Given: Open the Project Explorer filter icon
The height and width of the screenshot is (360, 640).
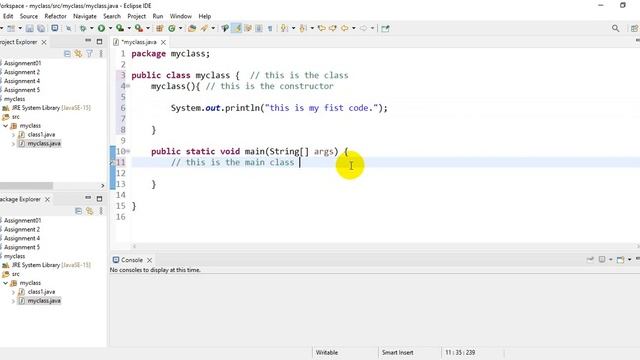Looking at the screenshot, I should 89,53.
